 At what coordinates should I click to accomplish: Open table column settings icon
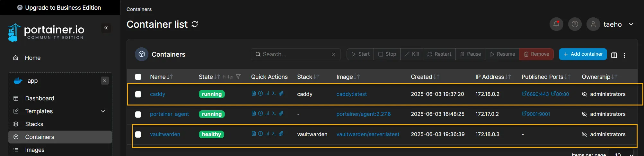click(614, 55)
